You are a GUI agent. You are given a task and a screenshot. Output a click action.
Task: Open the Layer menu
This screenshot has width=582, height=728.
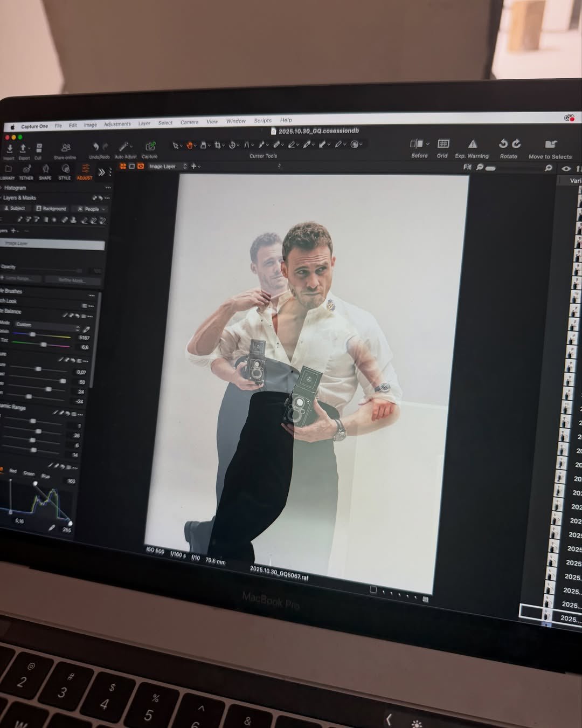pyautogui.click(x=144, y=123)
